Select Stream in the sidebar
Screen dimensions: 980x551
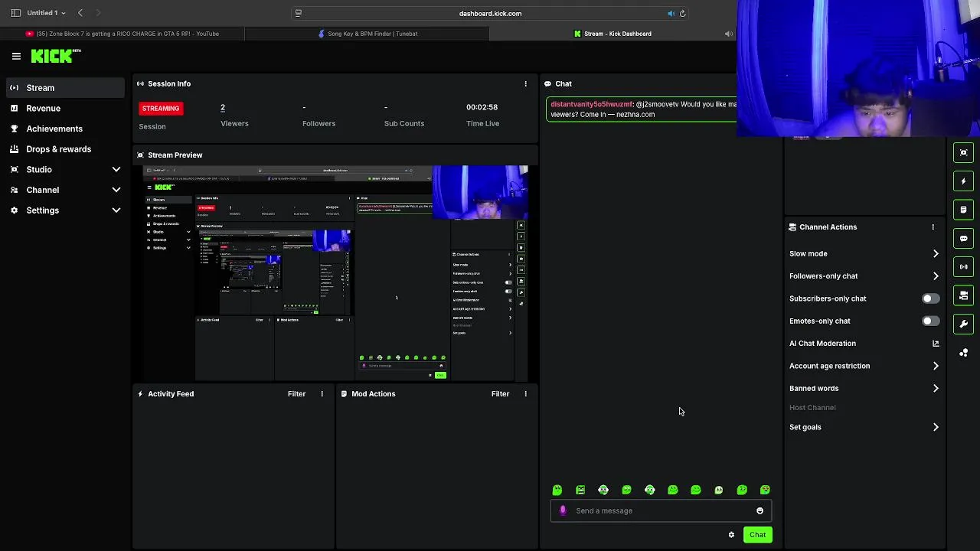coord(66,88)
